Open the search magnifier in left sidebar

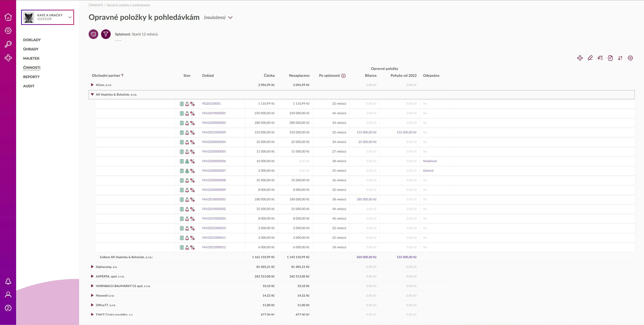point(8,44)
